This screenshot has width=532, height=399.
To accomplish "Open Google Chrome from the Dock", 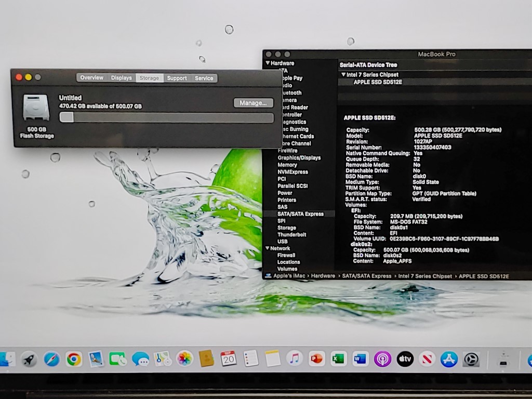I will 74,360.
